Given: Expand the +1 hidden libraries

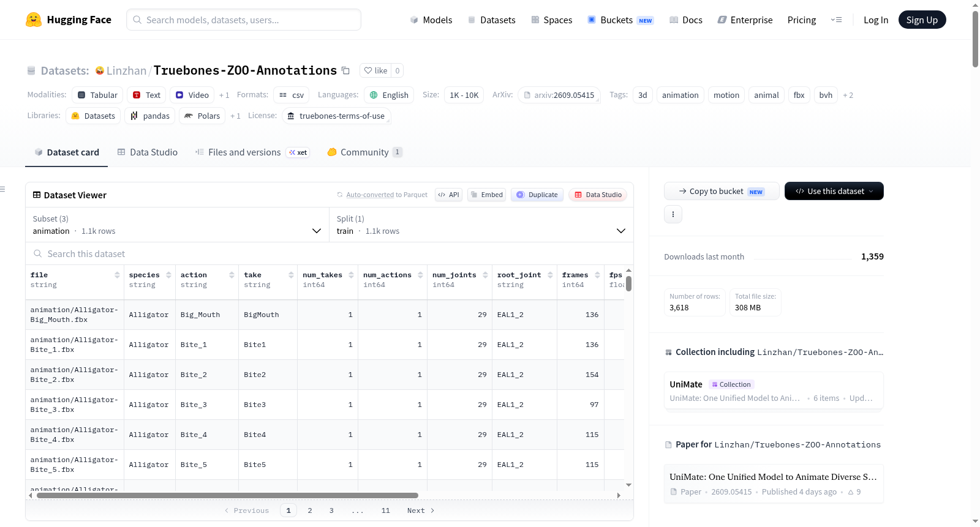Looking at the screenshot, I should [x=235, y=116].
